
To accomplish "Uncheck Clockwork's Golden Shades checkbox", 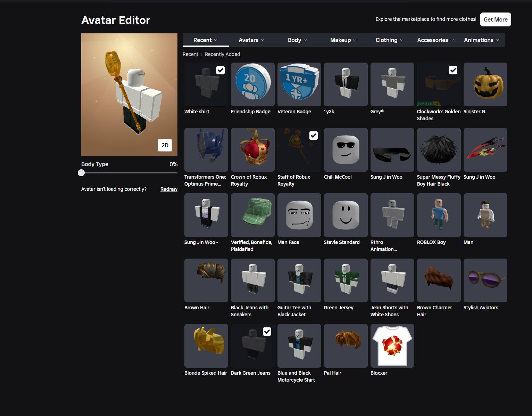I will click(453, 70).
